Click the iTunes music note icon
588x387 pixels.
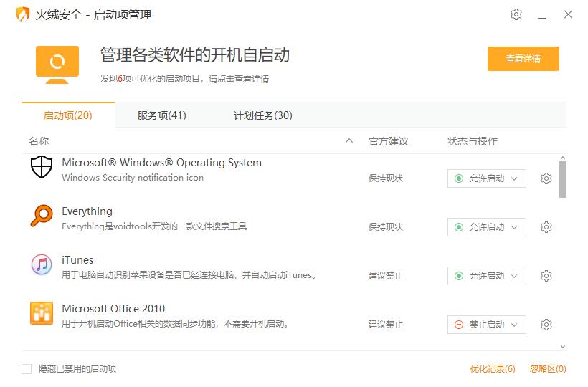pyautogui.click(x=42, y=264)
